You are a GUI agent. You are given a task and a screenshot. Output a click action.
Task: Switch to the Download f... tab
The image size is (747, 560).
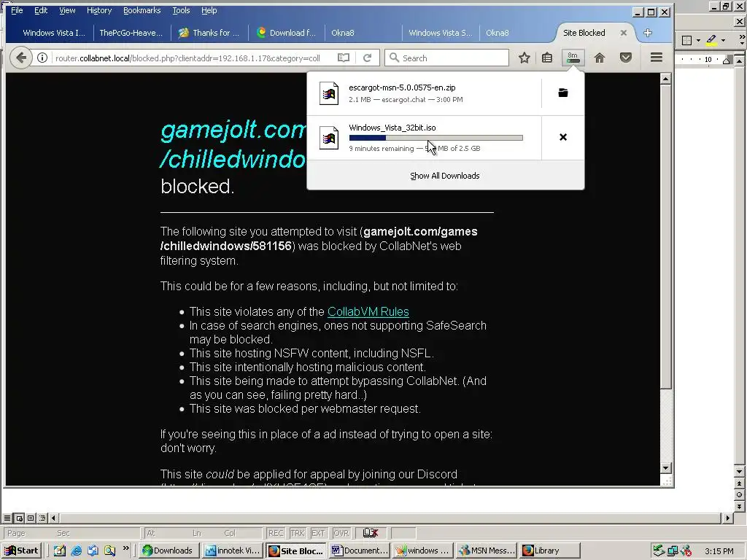(x=286, y=32)
